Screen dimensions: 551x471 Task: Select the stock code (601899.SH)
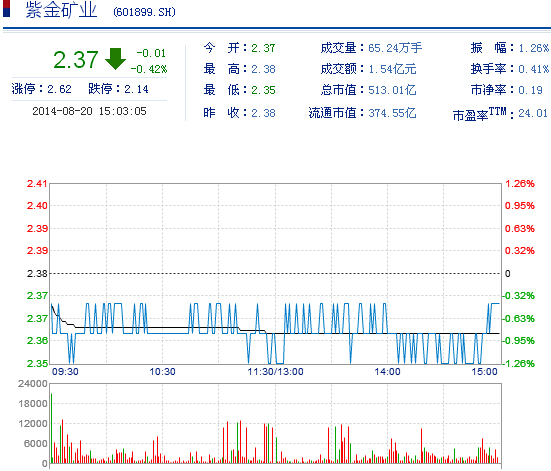coord(144,12)
